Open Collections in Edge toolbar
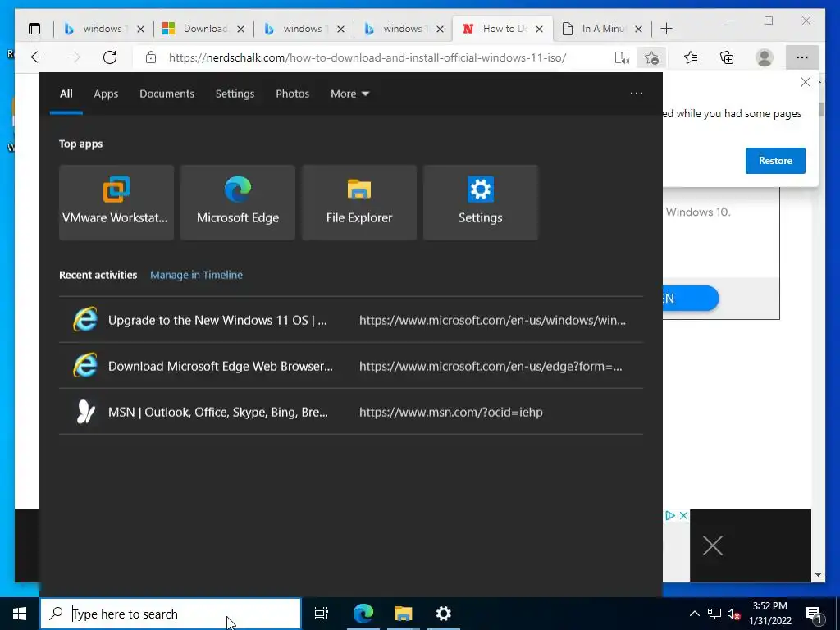 [x=727, y=57]
